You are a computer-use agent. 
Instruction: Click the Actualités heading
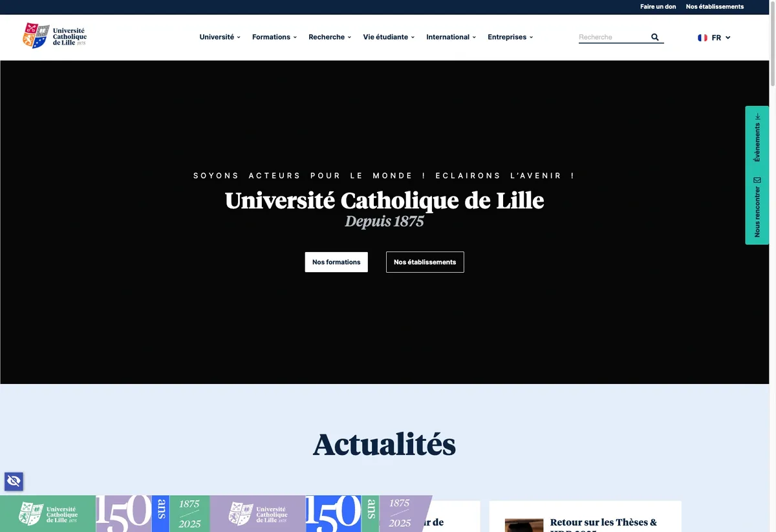[384, 444]
